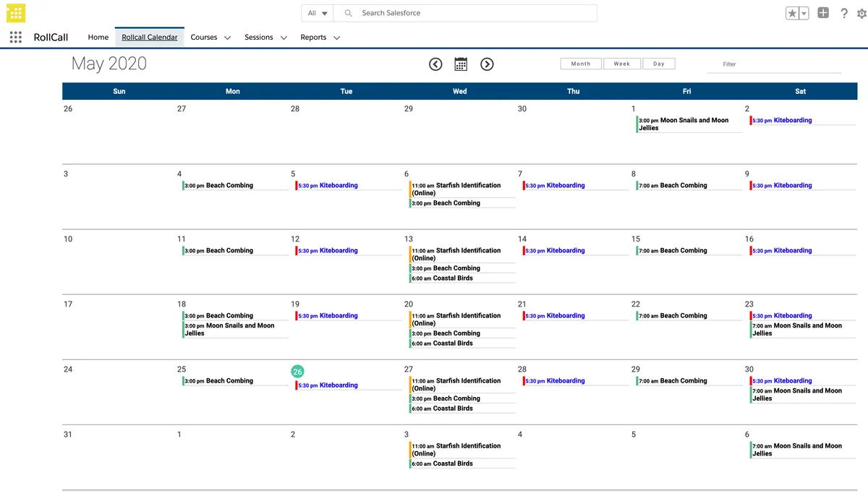
Task: Open the Home tab
Action: [98, 38]
